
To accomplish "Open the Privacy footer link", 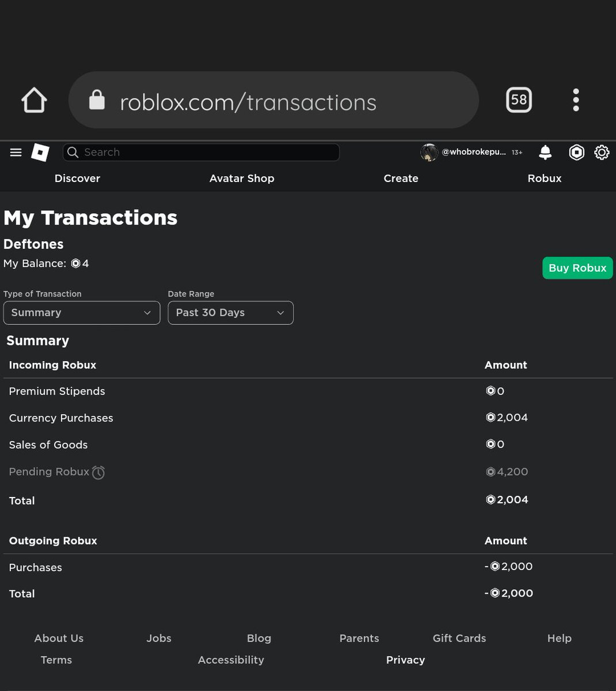I will tap(405, 660).
